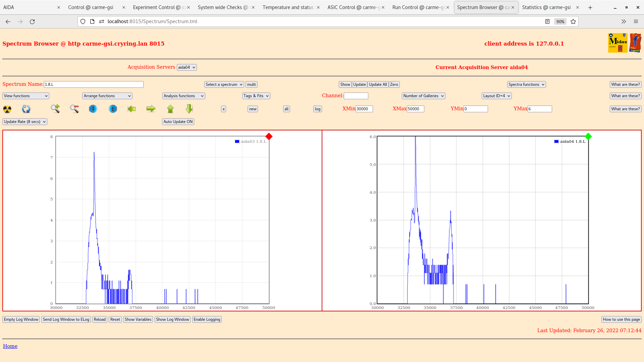
Task: Click the green left arrow icon
Action: pyautogui.click(x=132, y=109)
